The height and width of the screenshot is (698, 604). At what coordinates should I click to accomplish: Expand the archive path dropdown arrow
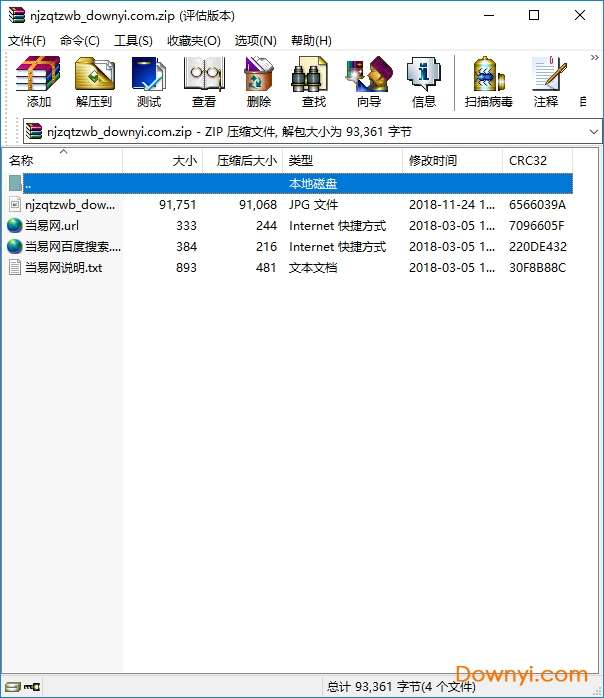pos(593,132)
